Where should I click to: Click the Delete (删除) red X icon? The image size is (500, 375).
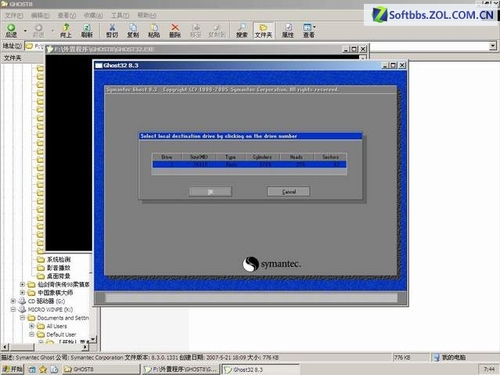pos(175,31)
